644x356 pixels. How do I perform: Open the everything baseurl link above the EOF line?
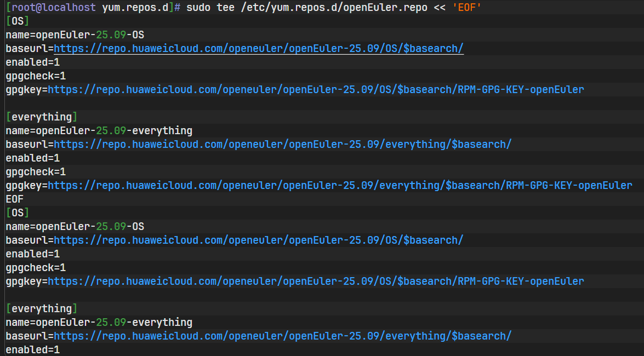click(x=283, y=145)
